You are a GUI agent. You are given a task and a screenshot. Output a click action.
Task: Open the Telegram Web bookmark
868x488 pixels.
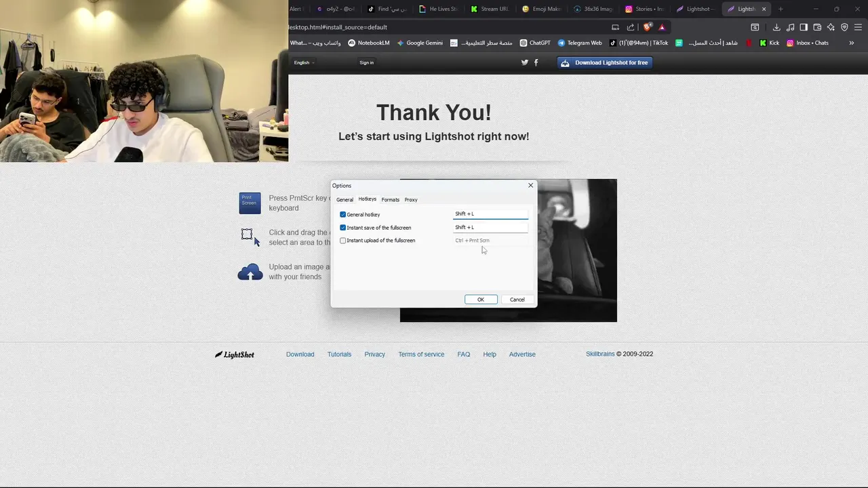[580, 43]
